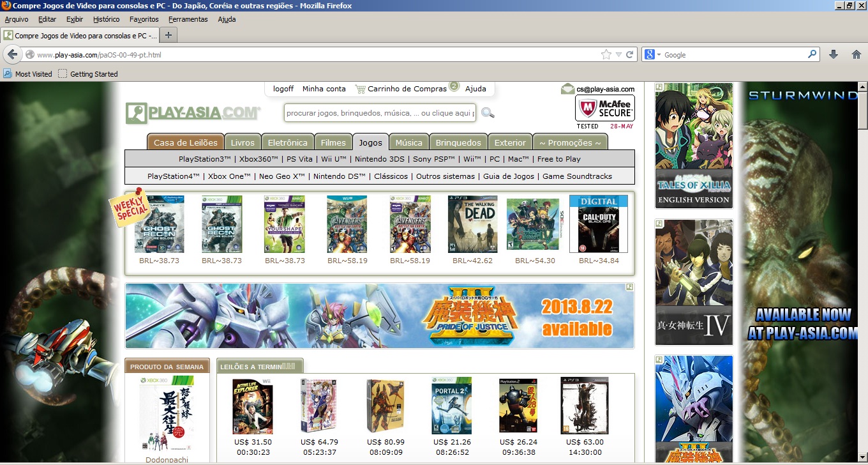Image resolution: width=868 pixels, height=465 pixels.
Task: Click the page vertical scrollbar thumb
Action: coord(862,110)
